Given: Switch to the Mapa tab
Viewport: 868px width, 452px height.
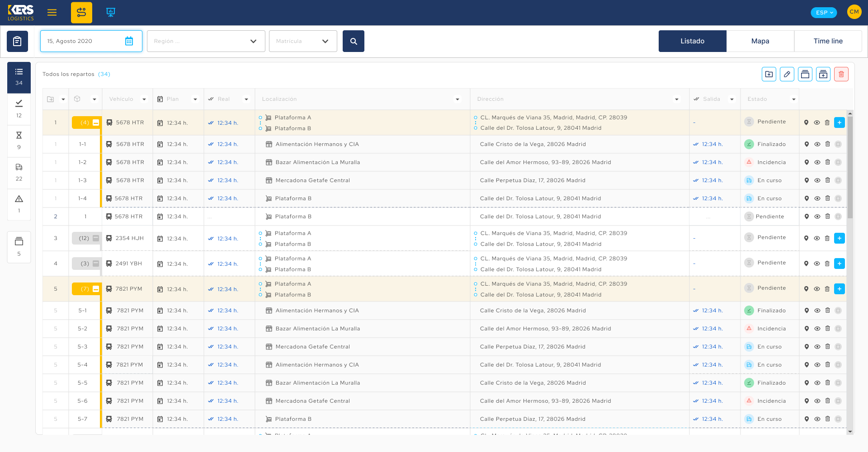Looking at the screenshot, I should point(760,41).
